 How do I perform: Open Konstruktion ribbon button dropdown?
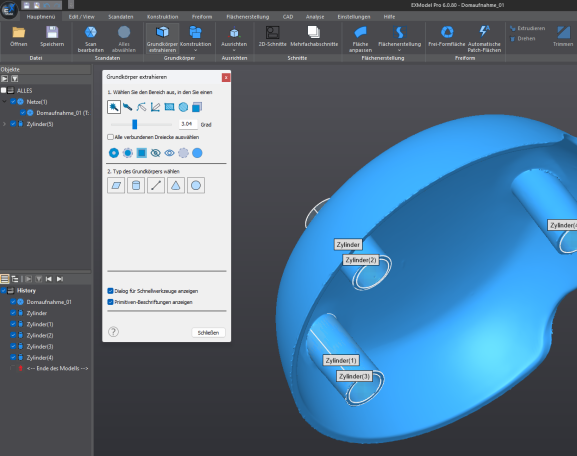195,50
